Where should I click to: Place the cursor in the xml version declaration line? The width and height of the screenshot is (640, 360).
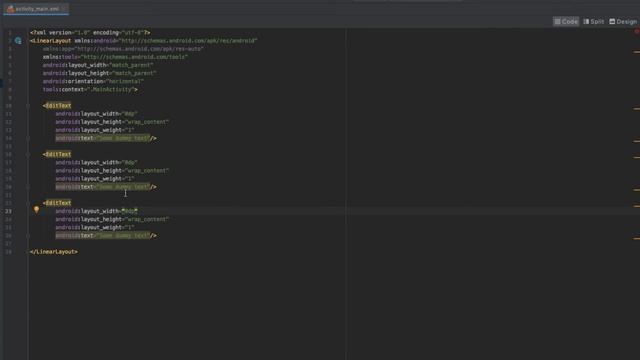pos(90,32)
